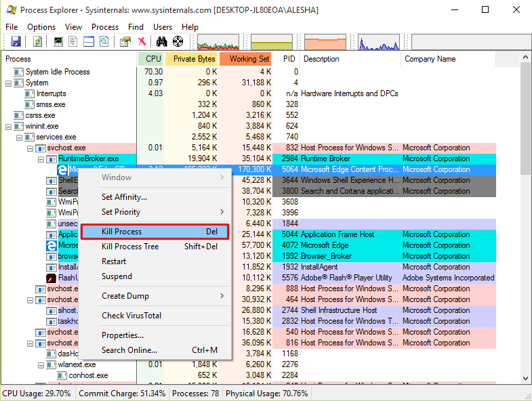Choose Kill Process Tree in the context menu
Image resolution: width=532 pixels, height=401 pixels.
[x=157, y=247]
